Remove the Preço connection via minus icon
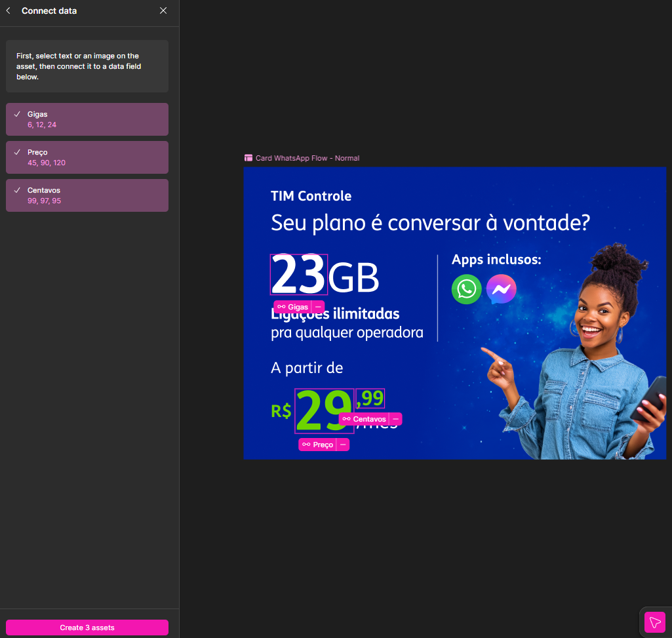 pos(343,445)
